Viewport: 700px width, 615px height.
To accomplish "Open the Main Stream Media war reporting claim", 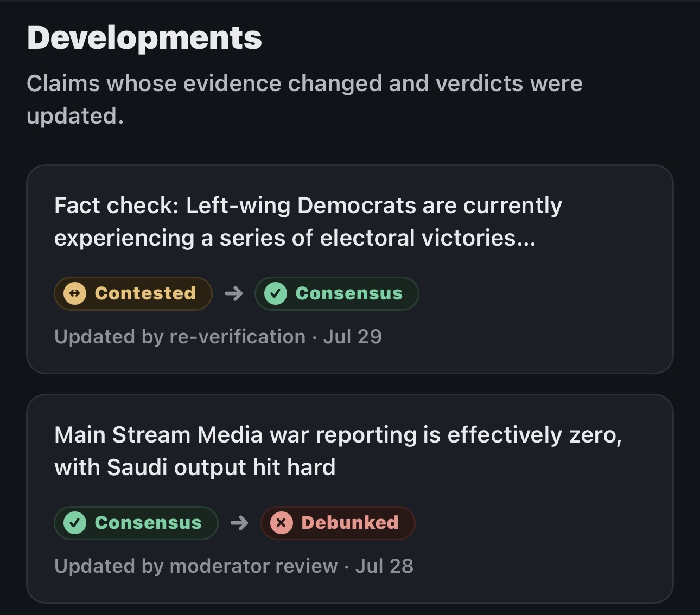I will click(338, 451).
